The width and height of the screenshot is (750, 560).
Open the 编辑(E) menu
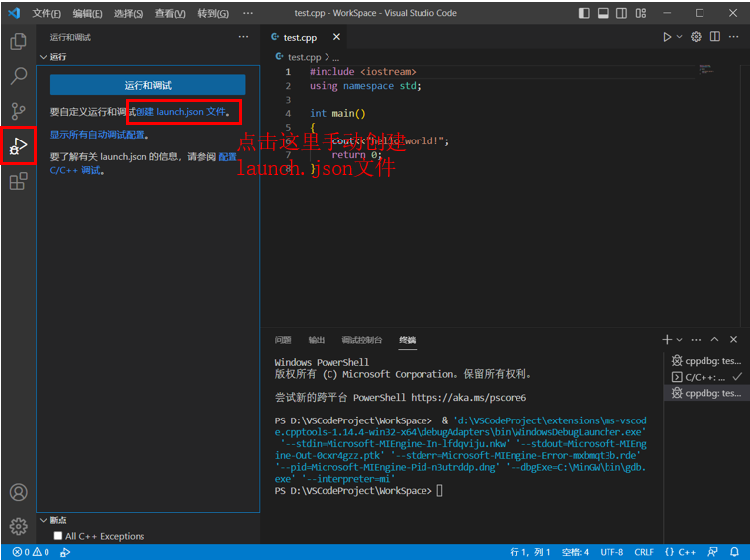[87, 14]
